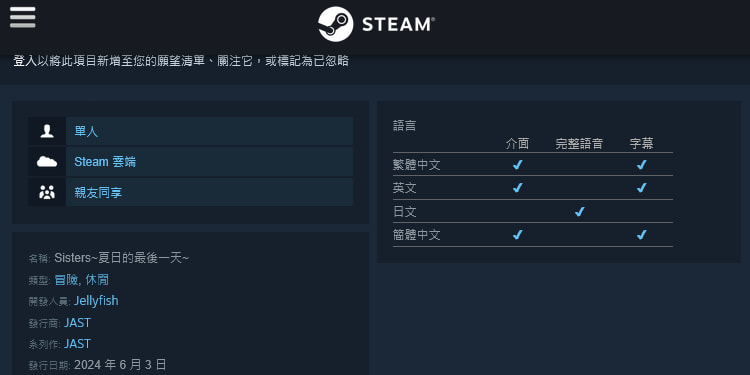Click Traditional Chinese interface checkmark
750x375 pixels.
[518, 165]
